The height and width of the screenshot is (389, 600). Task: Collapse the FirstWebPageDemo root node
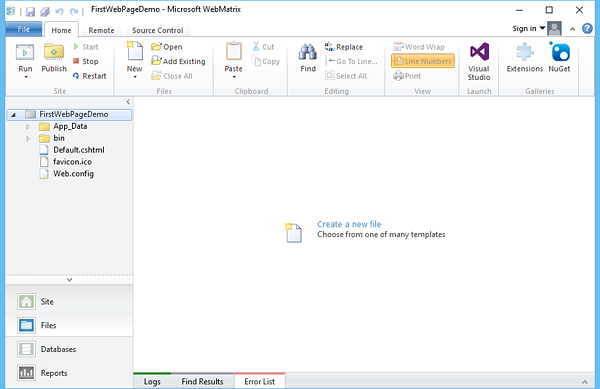tap(13, 115)
